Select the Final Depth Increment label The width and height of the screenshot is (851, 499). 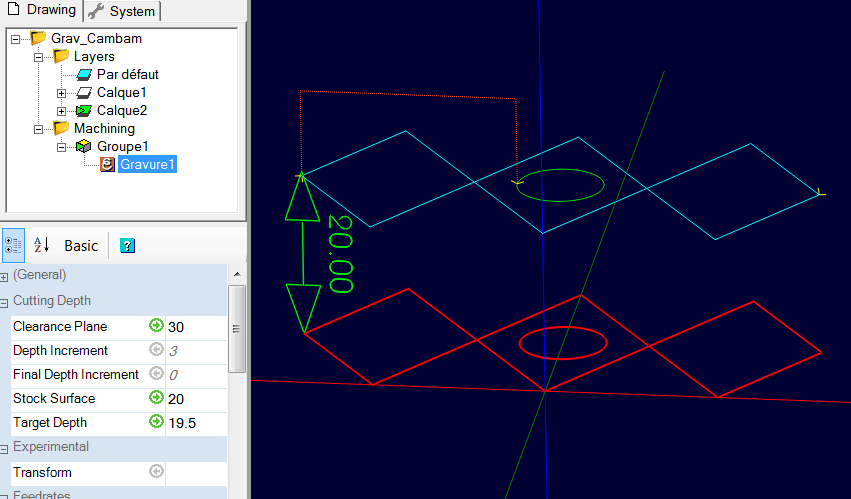point(76,374)
